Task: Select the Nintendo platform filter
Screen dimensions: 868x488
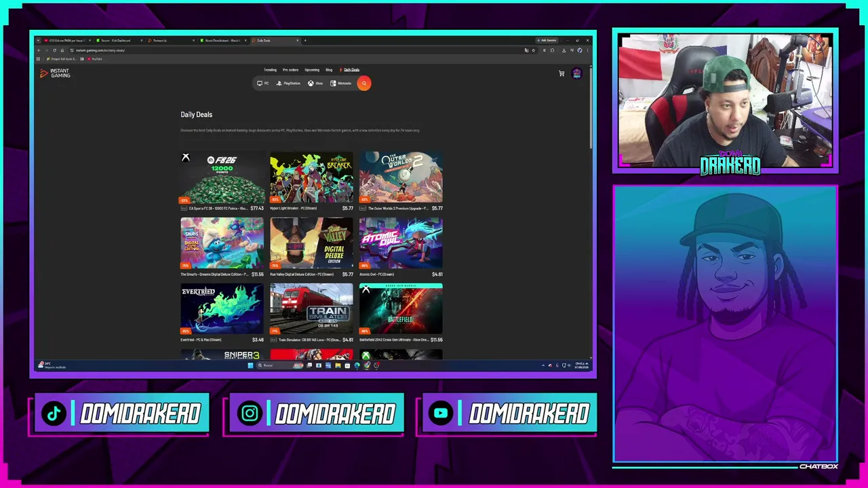Action: click(341, 83)
